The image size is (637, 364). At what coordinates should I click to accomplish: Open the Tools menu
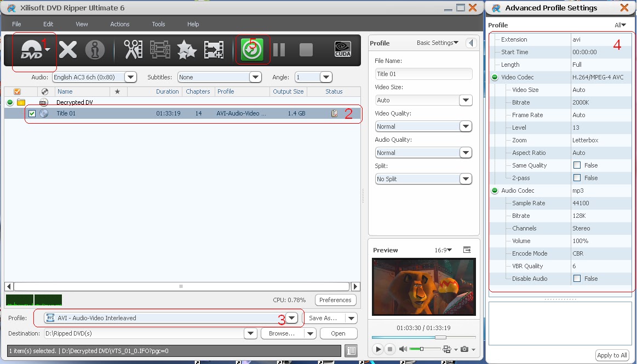click(x=158, y=24)
